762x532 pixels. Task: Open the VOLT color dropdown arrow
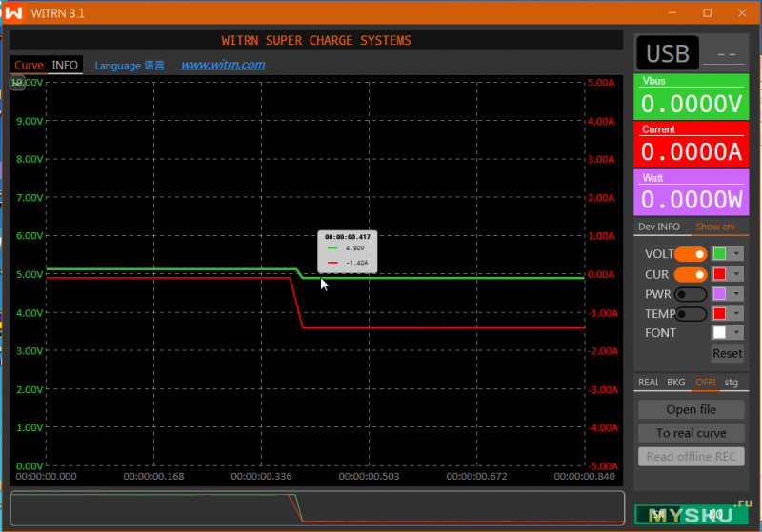click(736, 254)
